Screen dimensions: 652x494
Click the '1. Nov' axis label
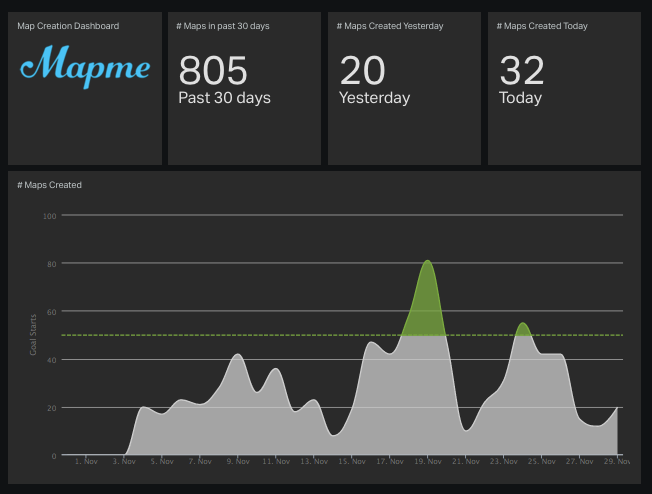[x=86, y=461]
